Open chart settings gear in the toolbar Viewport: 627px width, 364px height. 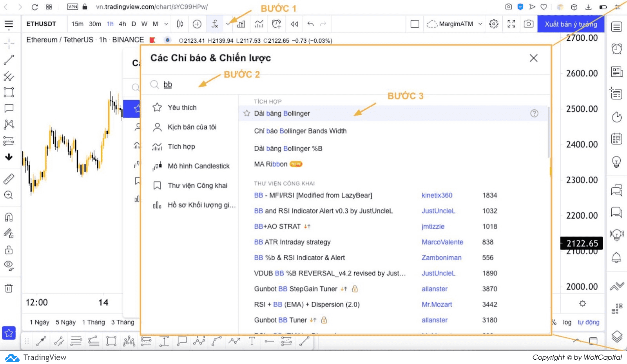point(494,24)
